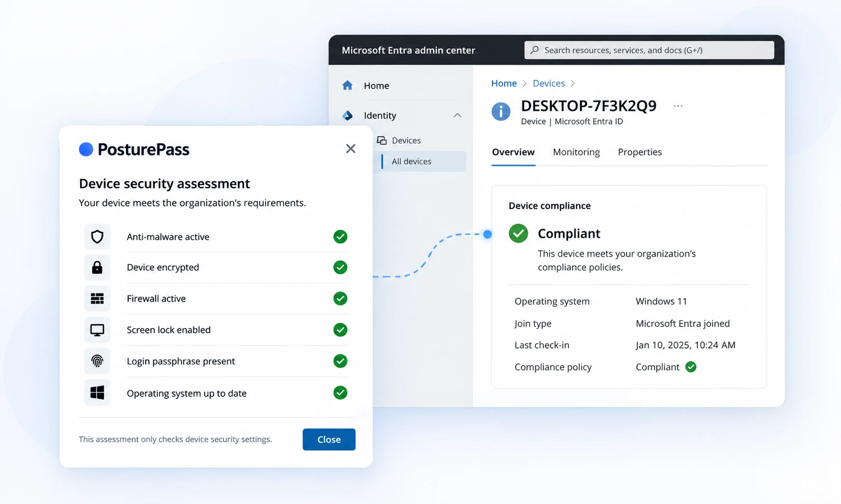Open Devices in the Entra sidebar

(x=406, y=141)
